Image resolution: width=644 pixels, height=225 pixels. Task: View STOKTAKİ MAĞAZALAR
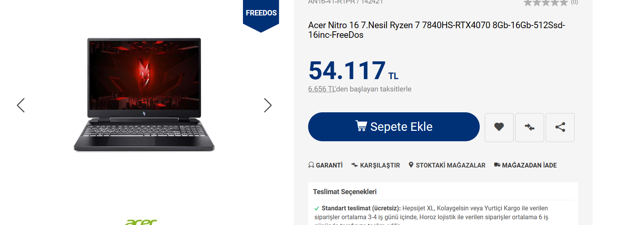tap(447, 165)
